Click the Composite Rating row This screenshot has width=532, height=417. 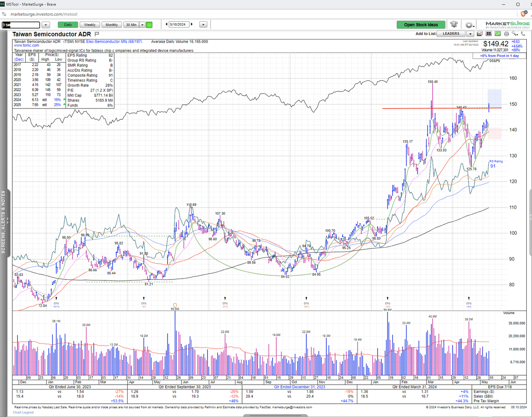coord(90,75)
